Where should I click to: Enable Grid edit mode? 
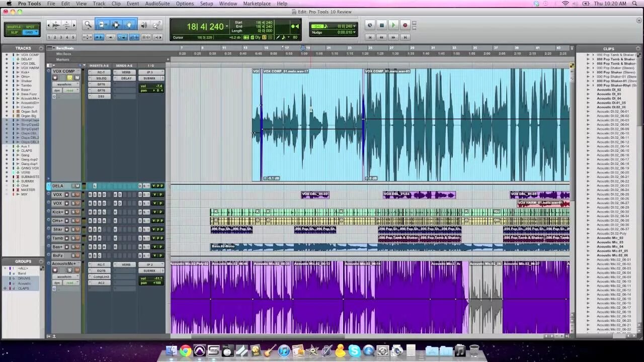click(x=30, y=32)
